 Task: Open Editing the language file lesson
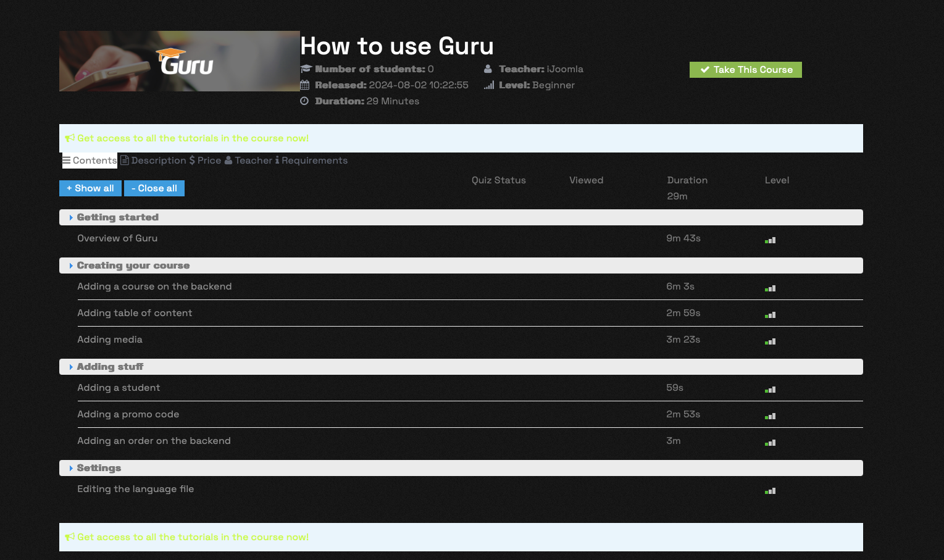coord(136,489)
